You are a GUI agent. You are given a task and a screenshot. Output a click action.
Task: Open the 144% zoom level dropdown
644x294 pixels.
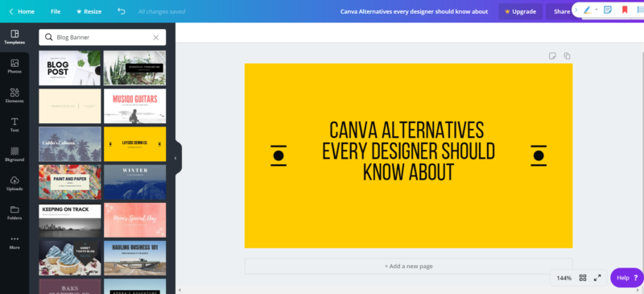[564, 278]
